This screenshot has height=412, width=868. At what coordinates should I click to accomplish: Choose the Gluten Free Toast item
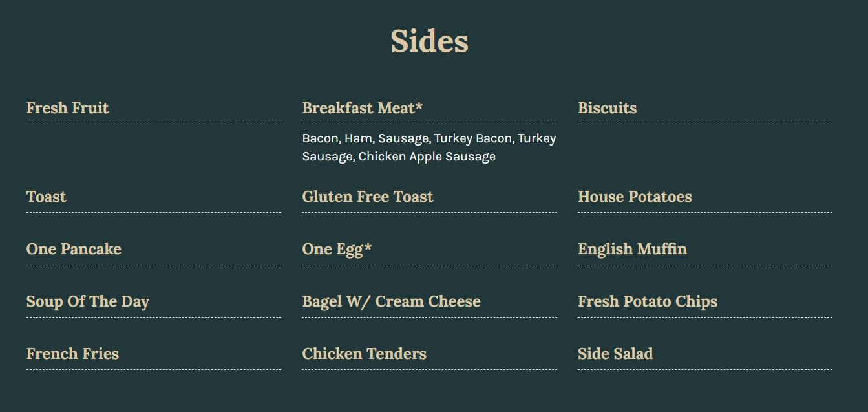(368, 197)
